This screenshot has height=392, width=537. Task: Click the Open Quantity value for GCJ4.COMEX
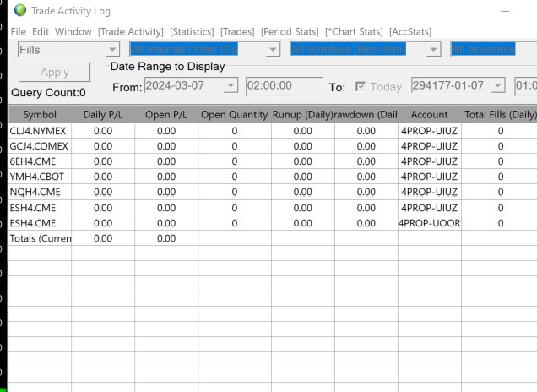point(235,146)
